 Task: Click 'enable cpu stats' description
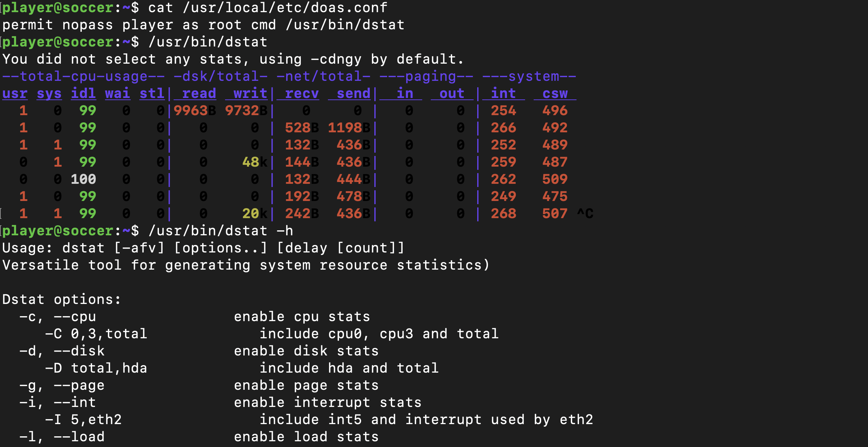[x=302, y=316]
